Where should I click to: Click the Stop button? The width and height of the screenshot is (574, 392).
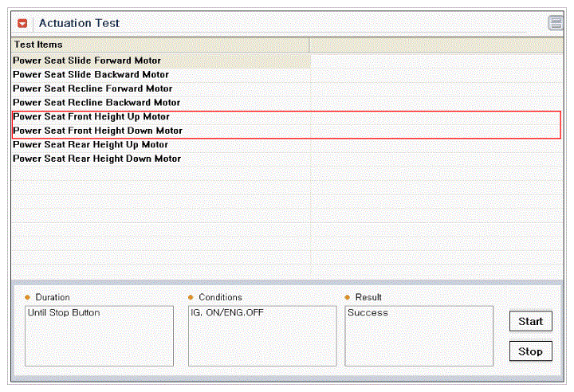pos(530,351)
